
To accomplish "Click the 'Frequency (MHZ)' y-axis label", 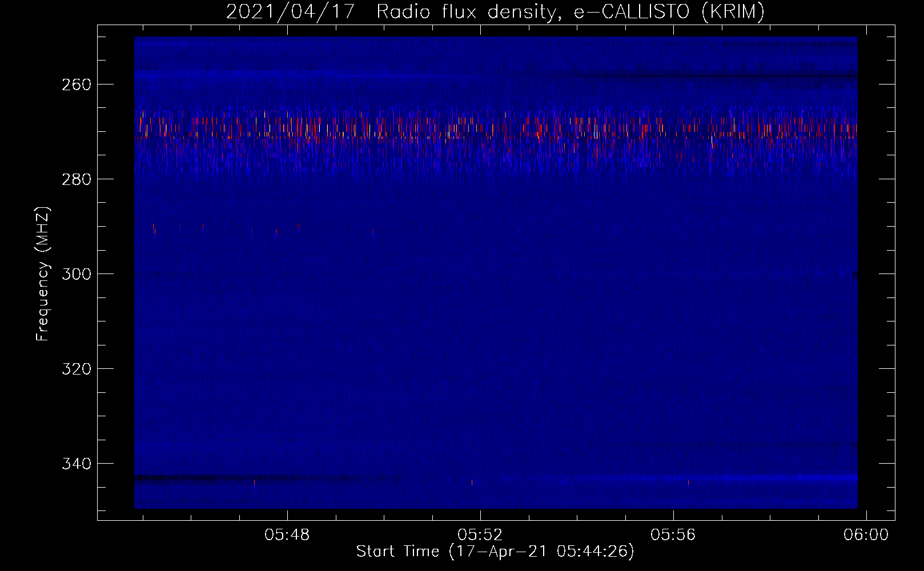I will click(42, 274).
